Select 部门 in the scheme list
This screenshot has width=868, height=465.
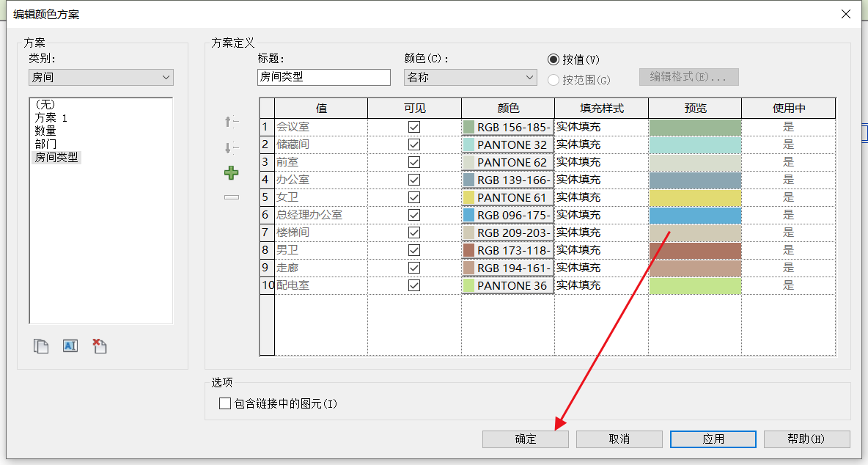pos(45,144)
